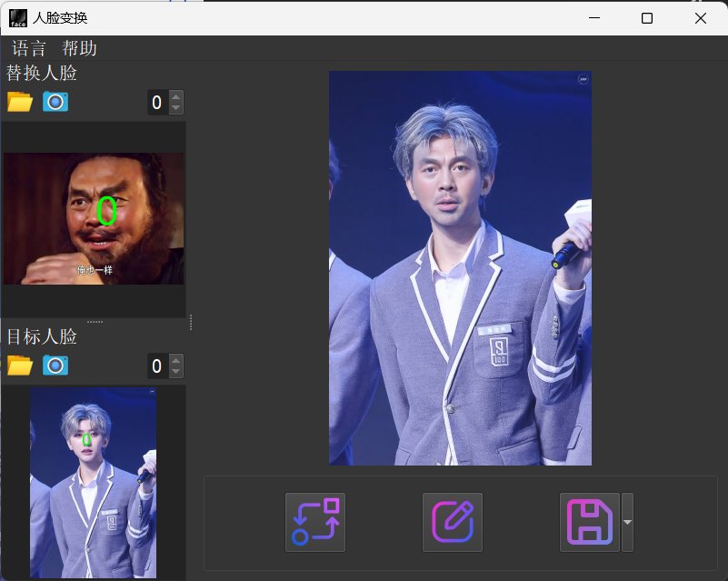Screen dimensions: 728x581
Task: Select the 目标人脸 target photo thumbnail
Action: 93,482
